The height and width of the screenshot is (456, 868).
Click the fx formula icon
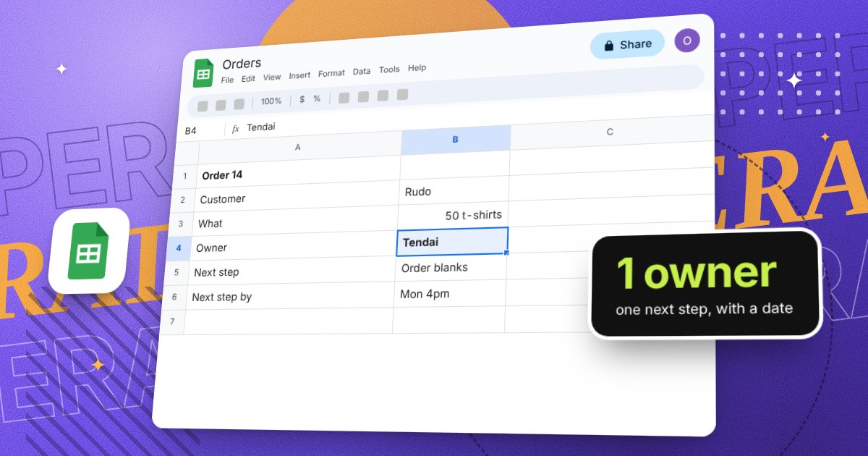pyautogui.click(x=235, y=129)
